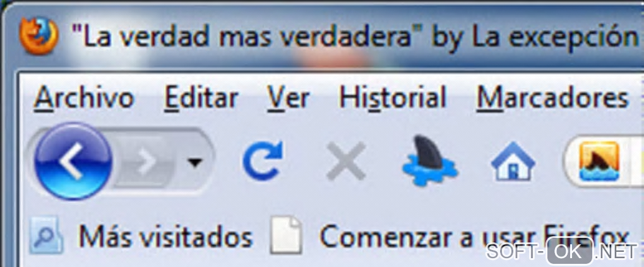644x267 pixels.
Task: Open the Marcadores menu
Action: (x=552, y=98)
